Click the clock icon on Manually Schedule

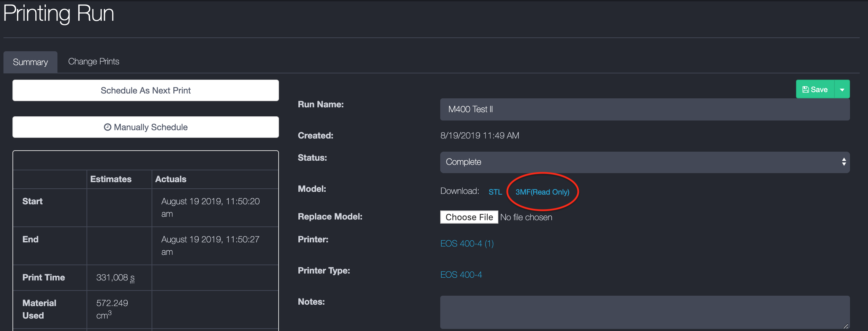click(x=108, y=127)
